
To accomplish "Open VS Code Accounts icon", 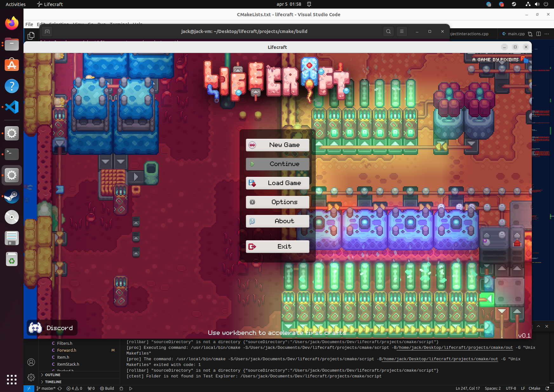I will 31,362.
